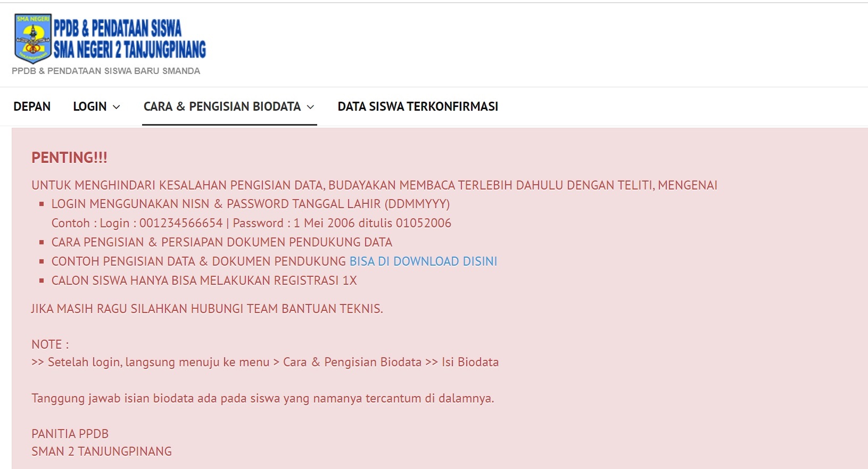Click the PENTING!!! heading
868x469 pixels.
(x=69, y=158)
